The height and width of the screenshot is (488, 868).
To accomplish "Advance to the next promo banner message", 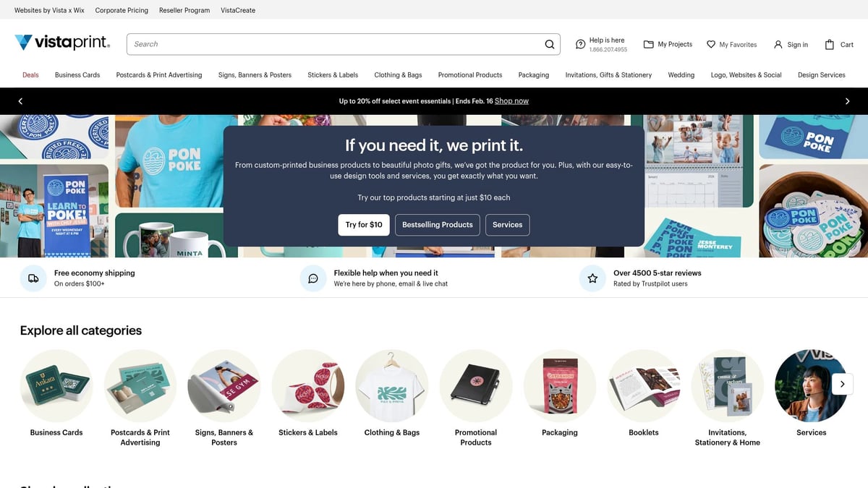I will (x=847, y=101).
